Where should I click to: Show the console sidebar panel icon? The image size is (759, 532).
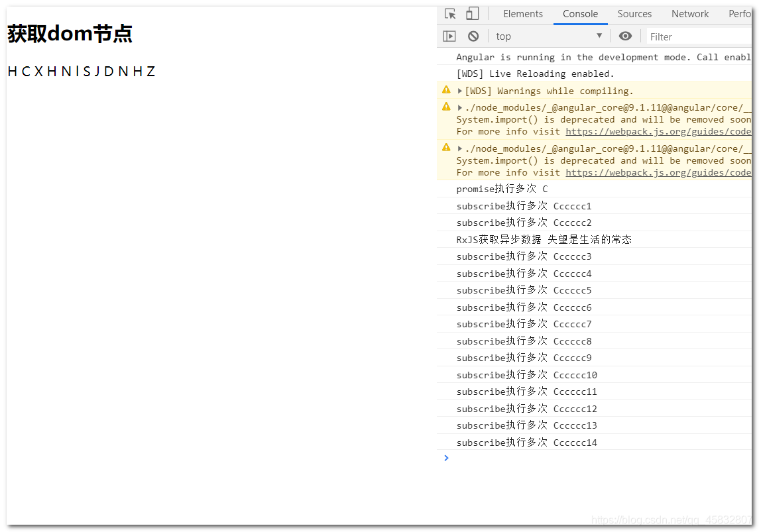(449, 36)
